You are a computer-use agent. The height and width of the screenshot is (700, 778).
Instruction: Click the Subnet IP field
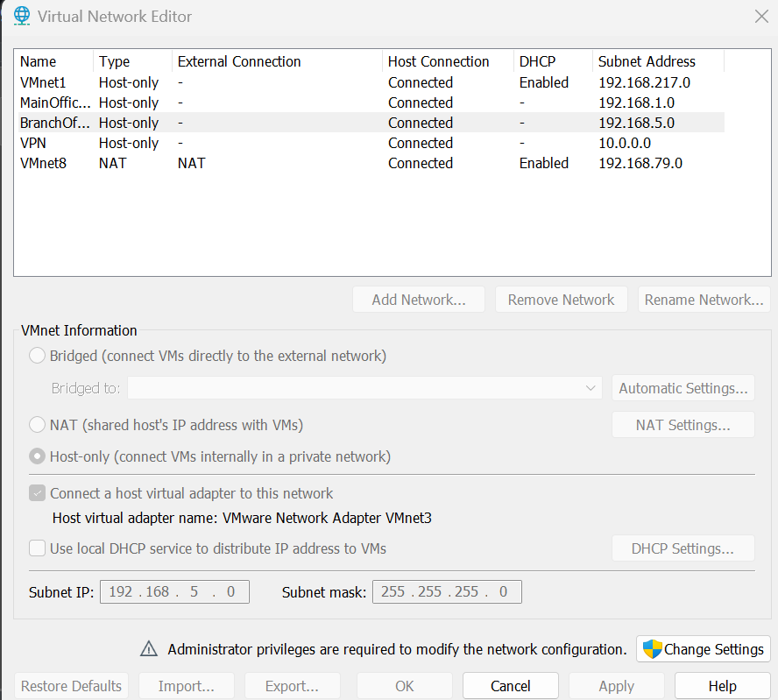coord(174,591)
